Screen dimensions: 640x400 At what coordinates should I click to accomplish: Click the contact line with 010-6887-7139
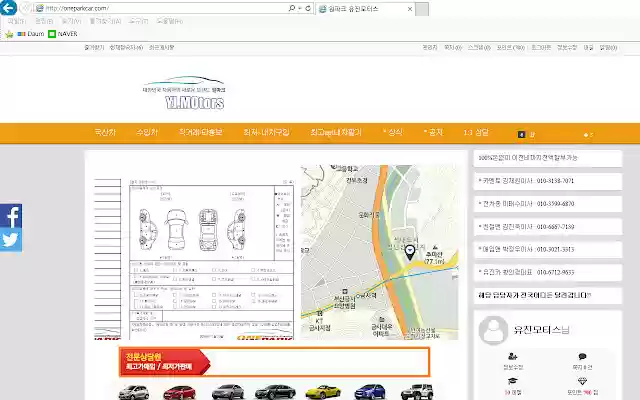point(548,227)
